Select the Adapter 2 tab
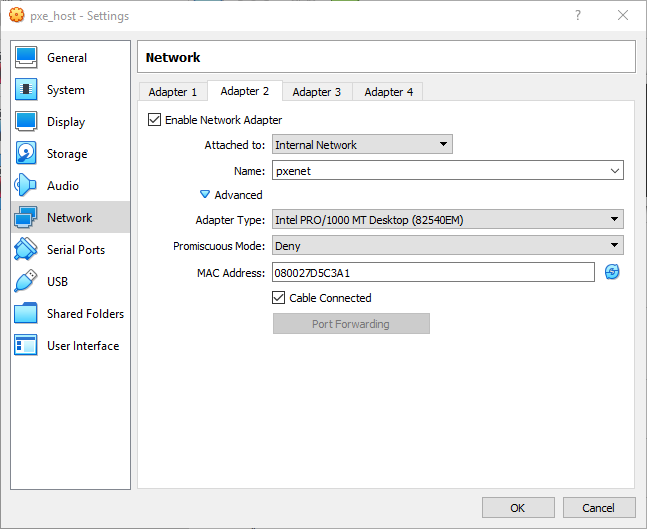 click(x=245, y=91)
